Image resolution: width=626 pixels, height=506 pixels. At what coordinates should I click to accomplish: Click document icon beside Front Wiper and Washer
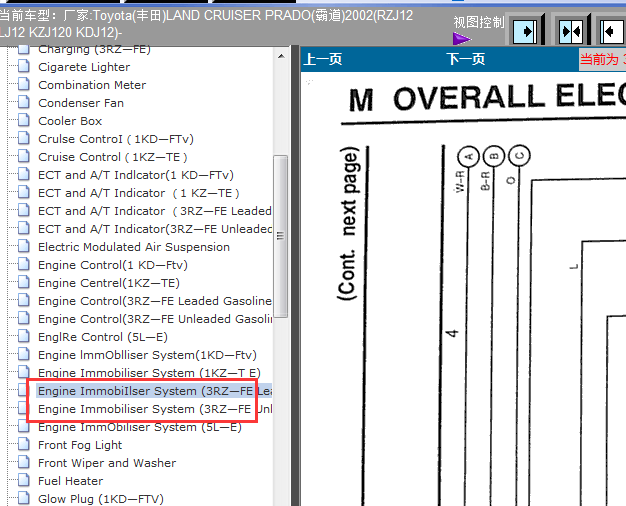click(24, 461)
